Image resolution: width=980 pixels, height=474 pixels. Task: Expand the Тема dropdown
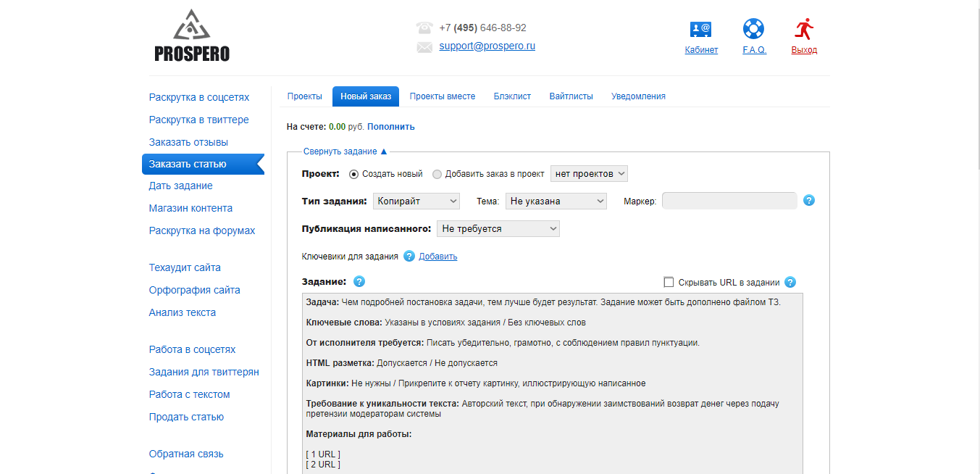point(556,201)
